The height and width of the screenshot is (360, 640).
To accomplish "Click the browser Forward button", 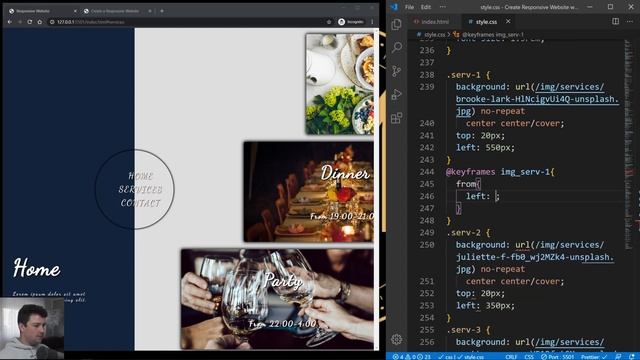I will [20, 22].
